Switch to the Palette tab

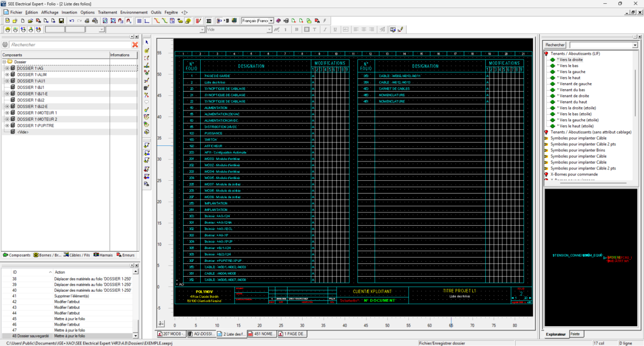coord(575,334)
